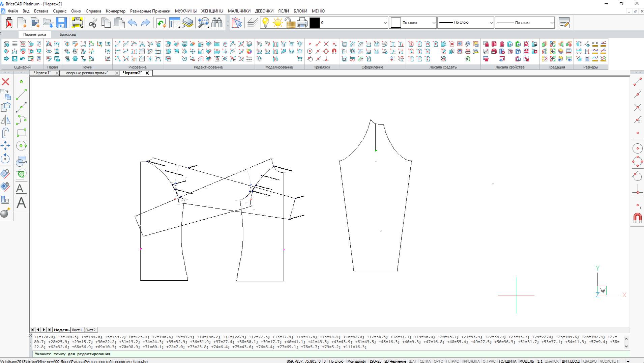
Task: Open the Layers manager stacked sheets icon
Action: [x=188, y=23]
